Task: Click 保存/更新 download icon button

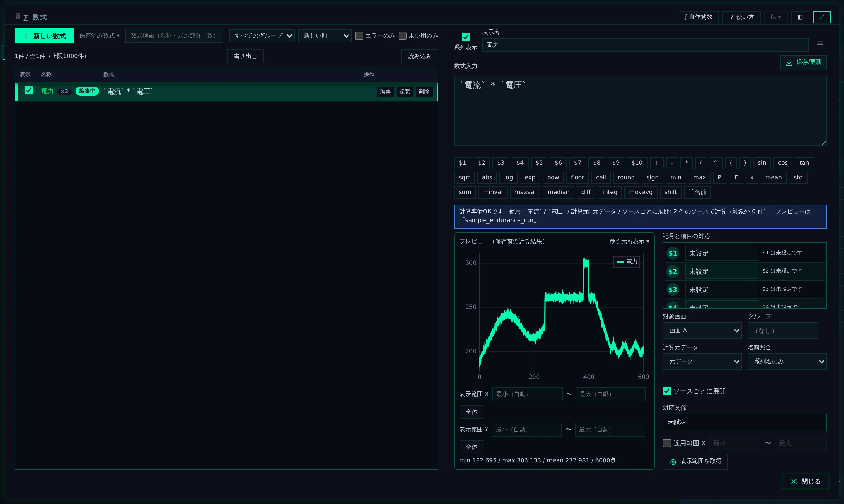Action: pos(803,62)
